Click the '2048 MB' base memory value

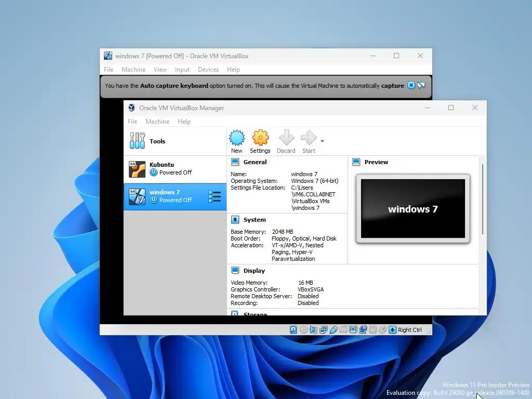click(282, 232)
